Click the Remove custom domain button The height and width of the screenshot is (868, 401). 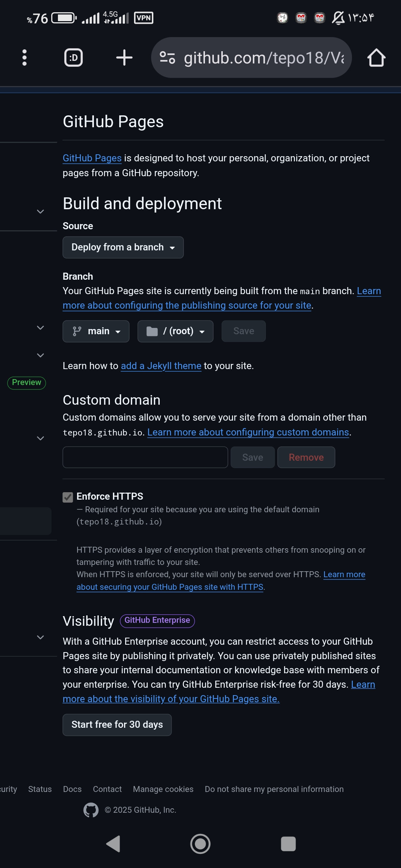pos(306,457)
